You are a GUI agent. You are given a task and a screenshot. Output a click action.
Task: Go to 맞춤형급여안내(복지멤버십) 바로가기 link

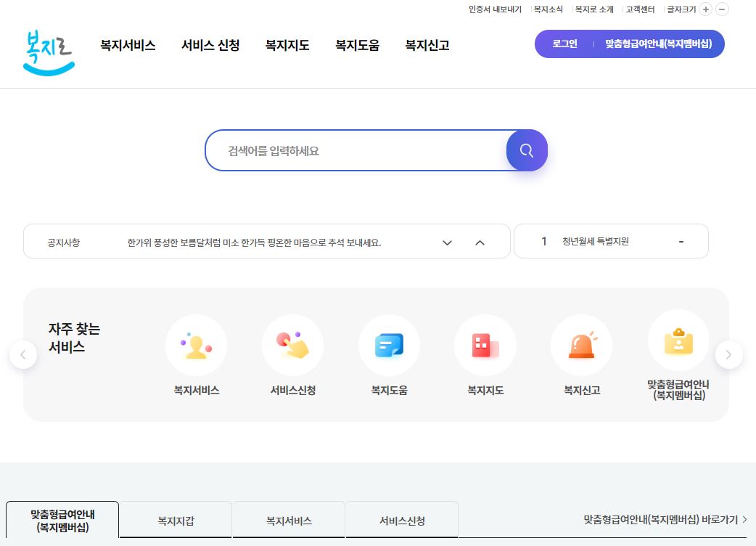(665, 519)
